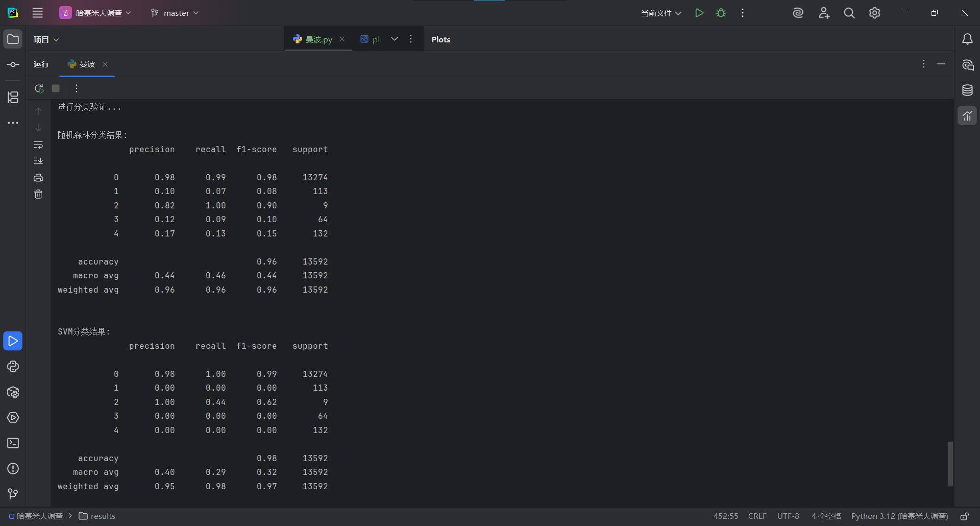
Task: Show the hidden editor tabs list
Action: pyautogui.click(x=395, y=39)
